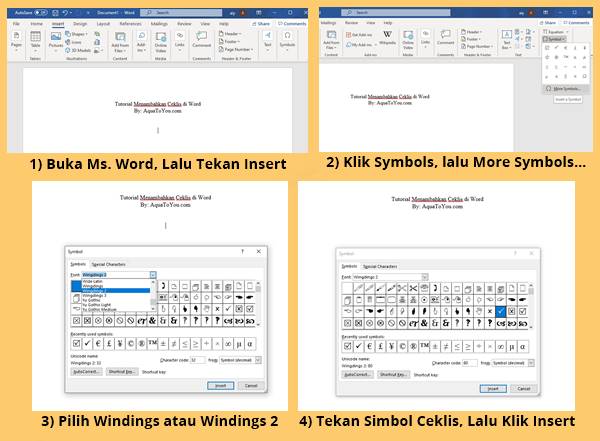The width and height of the screenshot is (600, 441).
Task: Open Help tab in step 2 window
Action: click(388, 23)
